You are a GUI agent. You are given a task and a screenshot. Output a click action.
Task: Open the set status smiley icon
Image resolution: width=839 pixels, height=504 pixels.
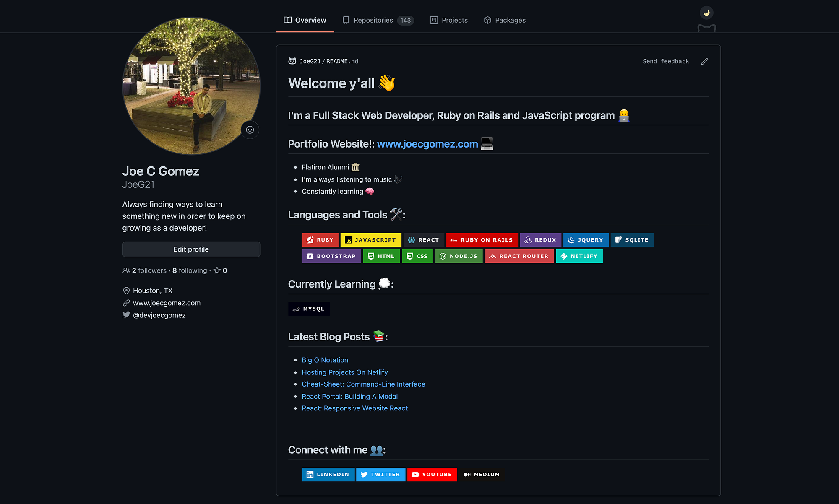coord(250,130)
